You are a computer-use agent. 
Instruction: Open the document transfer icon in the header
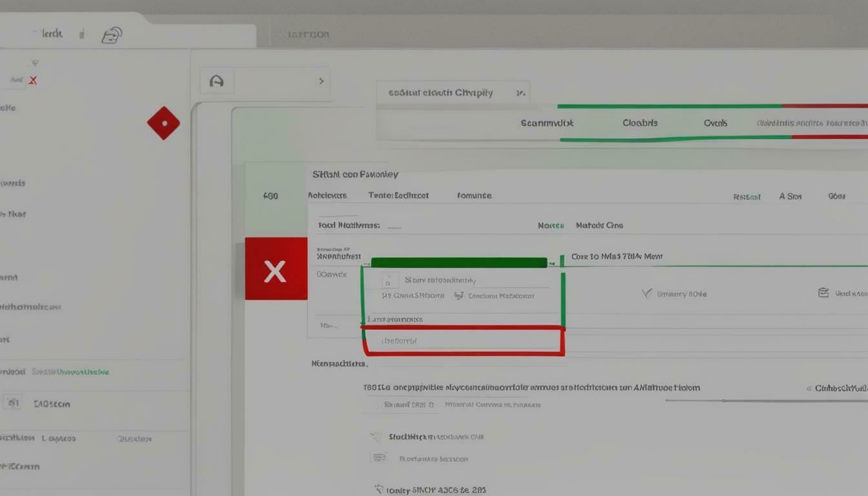(x=112, y=34)
